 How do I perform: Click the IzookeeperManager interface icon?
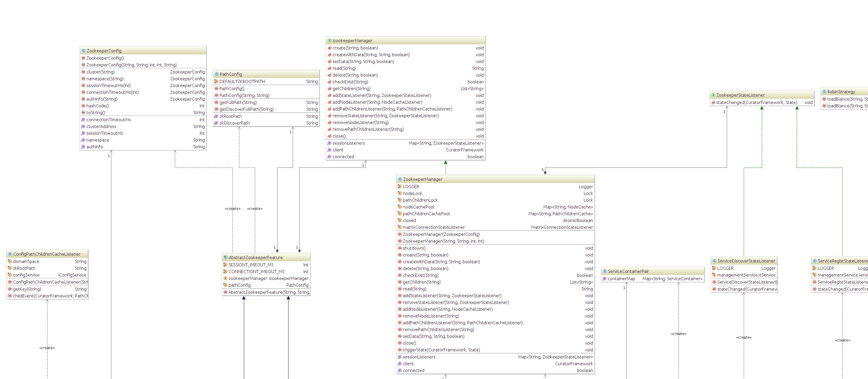pyautogui.click(x=329, y=41)
